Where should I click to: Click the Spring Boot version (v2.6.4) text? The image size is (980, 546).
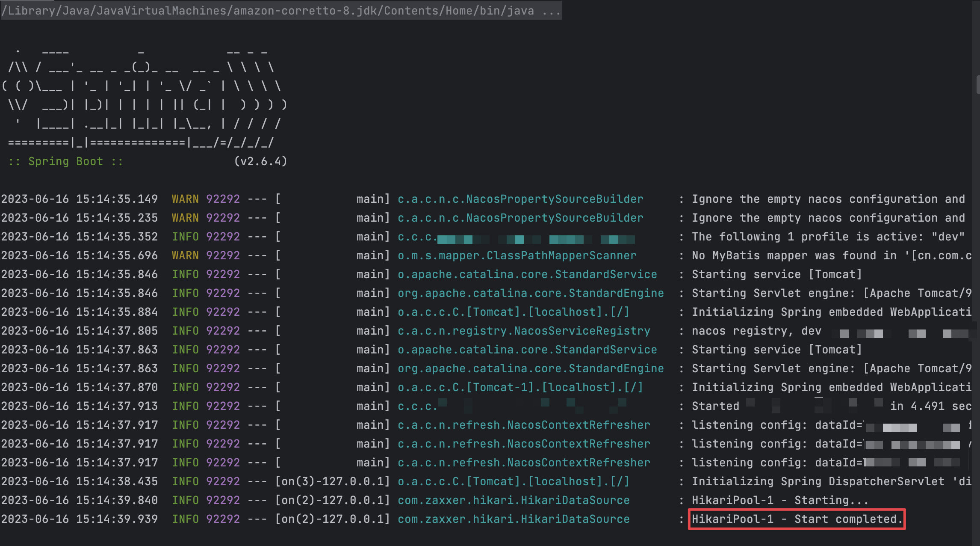(x=260, y=161)
